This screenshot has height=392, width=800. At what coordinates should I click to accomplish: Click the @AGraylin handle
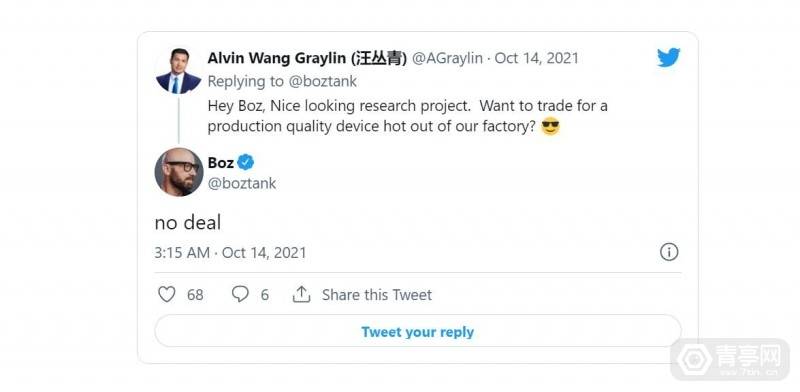click(447, 58)
